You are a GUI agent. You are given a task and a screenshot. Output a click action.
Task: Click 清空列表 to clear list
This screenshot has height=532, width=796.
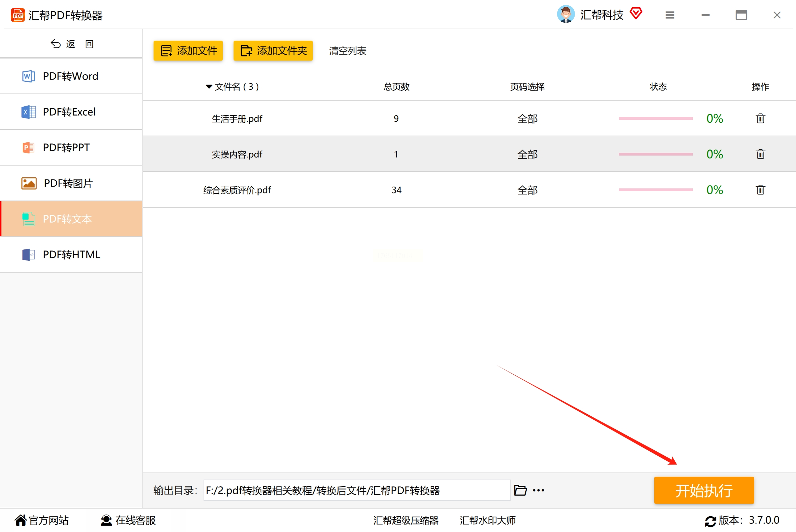pyautogui.click(x=347, y=51)
